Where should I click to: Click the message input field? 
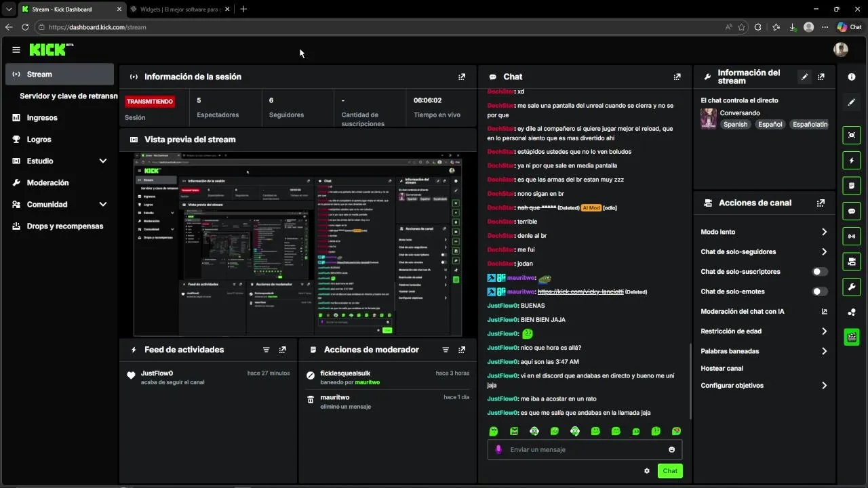tap(585, 449)
